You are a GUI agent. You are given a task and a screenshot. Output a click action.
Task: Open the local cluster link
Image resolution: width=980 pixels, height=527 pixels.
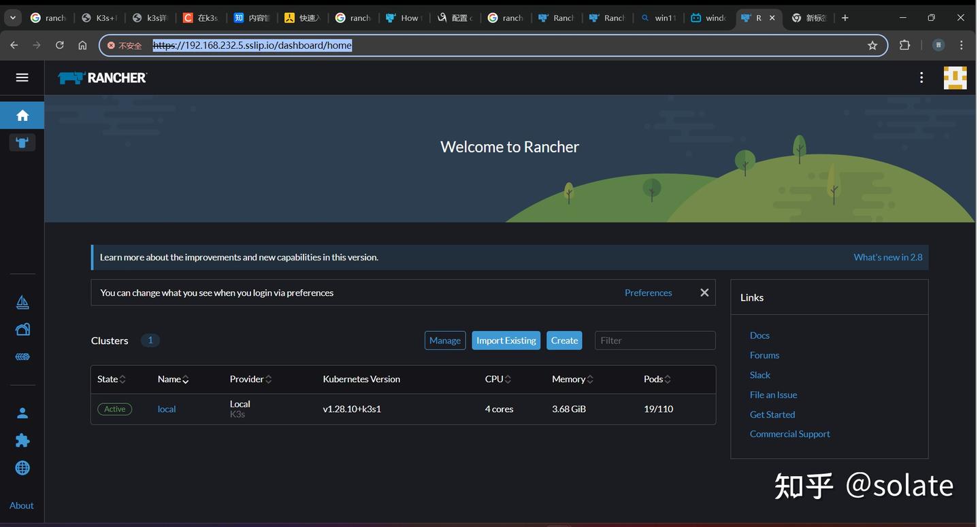coord(167,409)
